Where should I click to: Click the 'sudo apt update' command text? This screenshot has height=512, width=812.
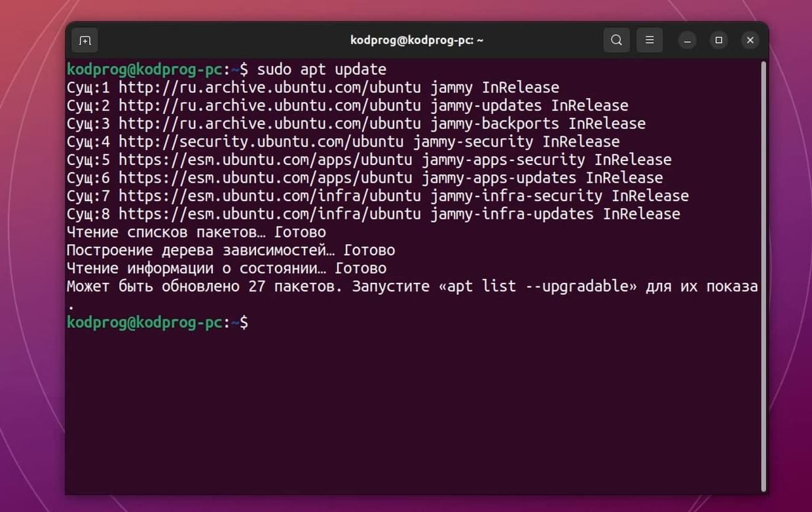322,69
